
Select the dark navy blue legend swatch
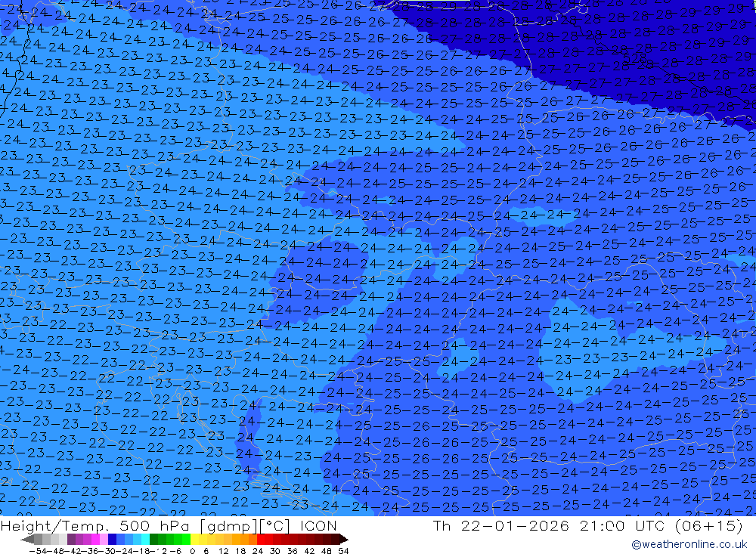(x=113, y=539)
